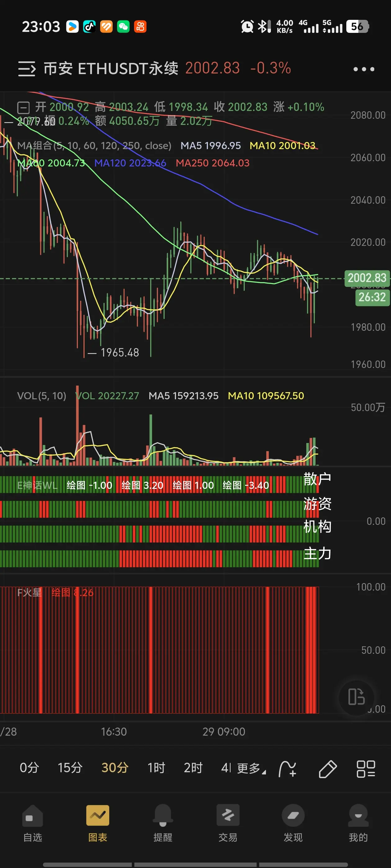Tap the 2080.00 price axis label
Image resolution: width=391 pixels, height=868 pixels.
point(368,115)
